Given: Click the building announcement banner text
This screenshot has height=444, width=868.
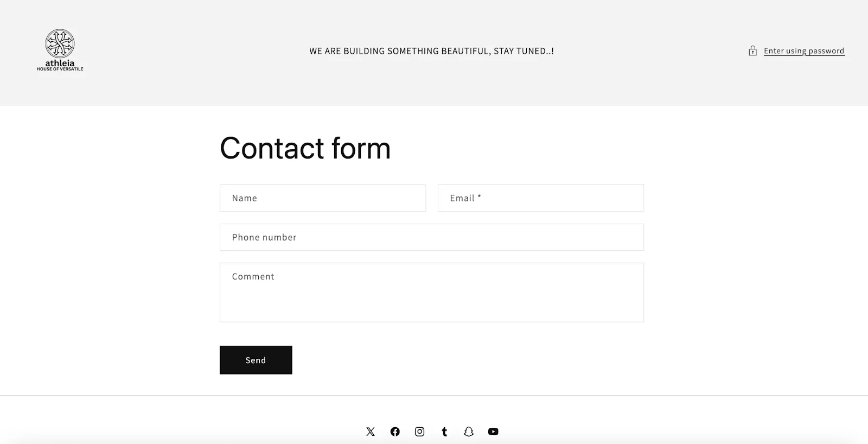Looking at the screenshot, I should pyautogui.click(x=432, y=51).
